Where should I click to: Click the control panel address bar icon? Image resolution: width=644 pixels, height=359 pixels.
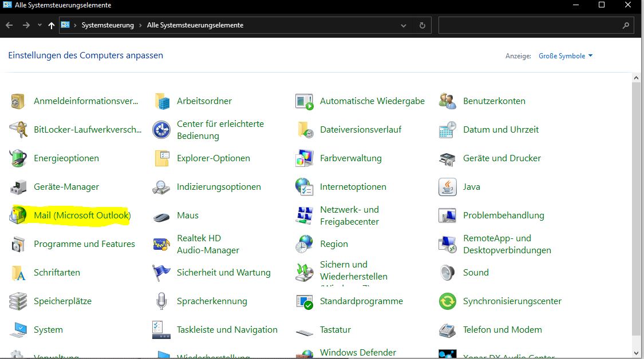[x=65, y=25]
